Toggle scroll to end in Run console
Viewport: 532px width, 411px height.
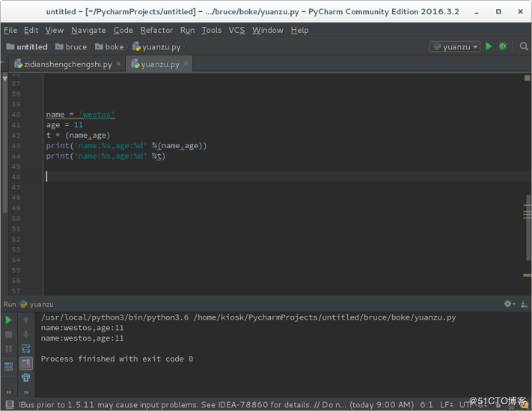tap(25, 363)
